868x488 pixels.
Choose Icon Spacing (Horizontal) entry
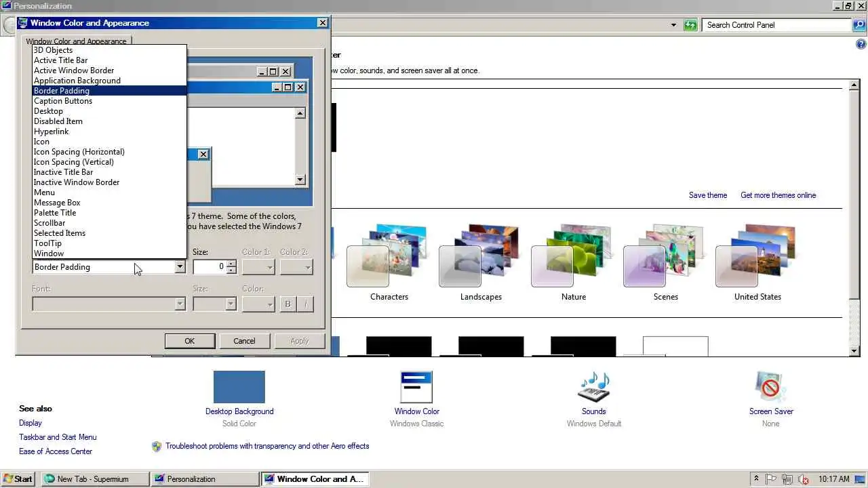tap(109, 152)
